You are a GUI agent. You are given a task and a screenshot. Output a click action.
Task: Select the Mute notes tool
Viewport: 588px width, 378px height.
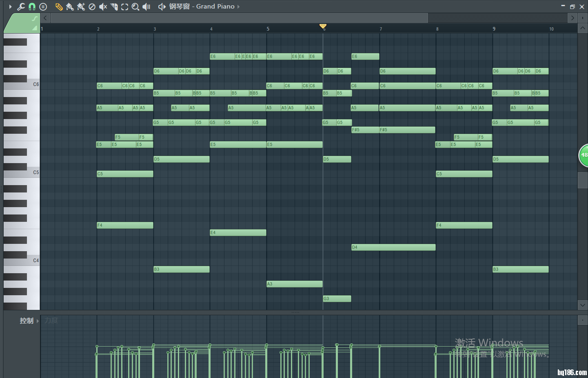[x=103, y=7]
